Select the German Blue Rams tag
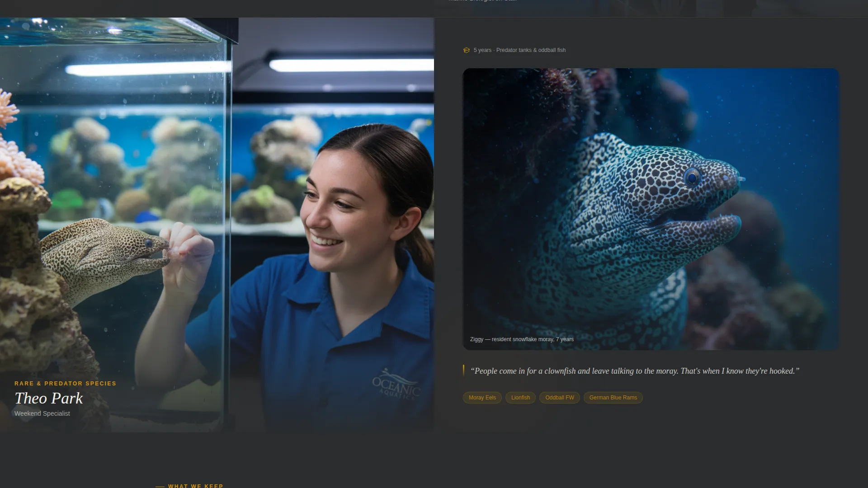The width and height of the screenshot is (868, 488). [x=613, y=398]
